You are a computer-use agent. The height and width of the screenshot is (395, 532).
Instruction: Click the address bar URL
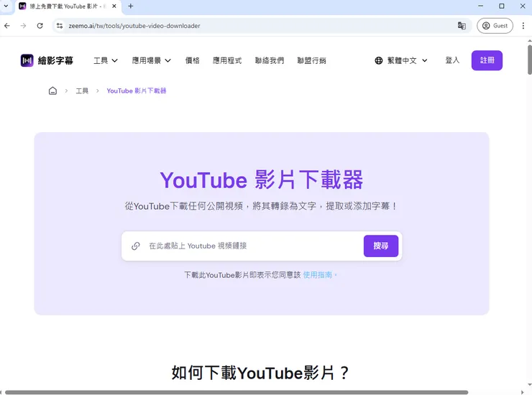[134, 26]
